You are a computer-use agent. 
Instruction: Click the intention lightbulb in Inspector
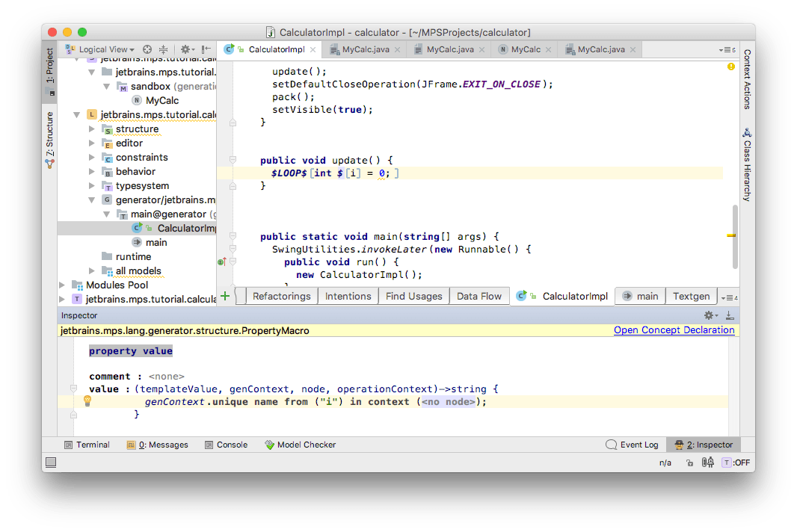[87, 401]
